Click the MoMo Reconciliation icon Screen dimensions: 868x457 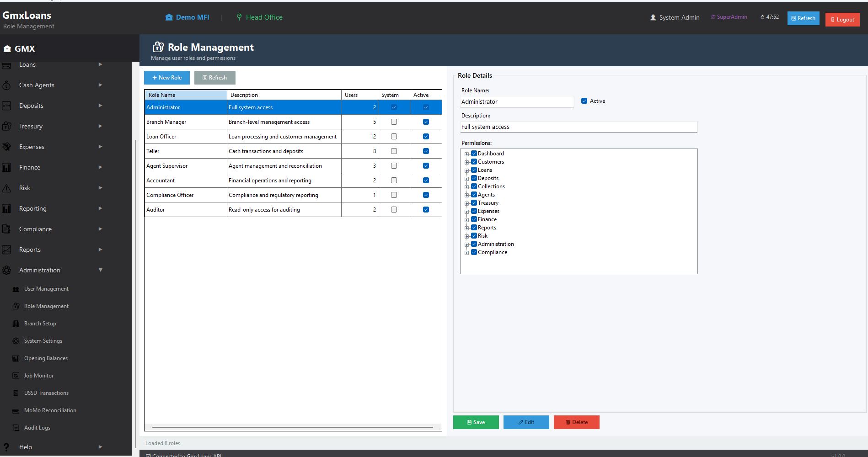click(16, 410)
